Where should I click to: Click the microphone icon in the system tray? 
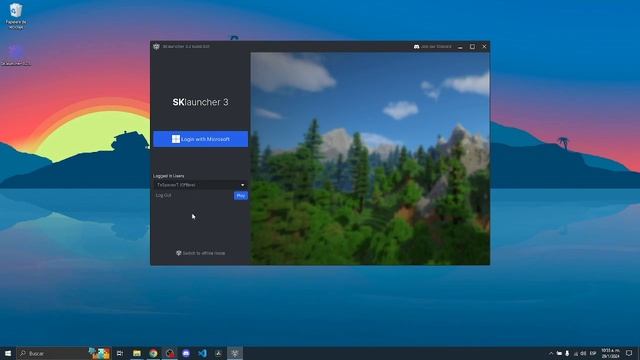(x=567, y=353)
